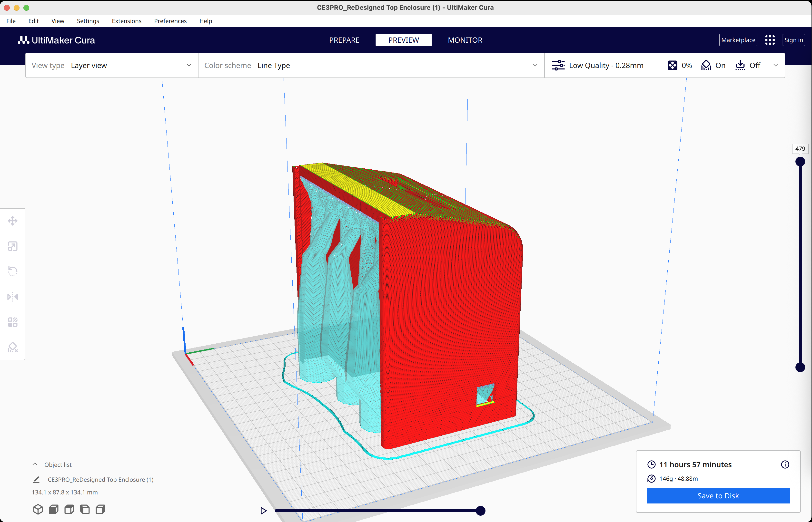Switch to the PREPARE stage
Screen dimensions: 812x522
[344, 40]
